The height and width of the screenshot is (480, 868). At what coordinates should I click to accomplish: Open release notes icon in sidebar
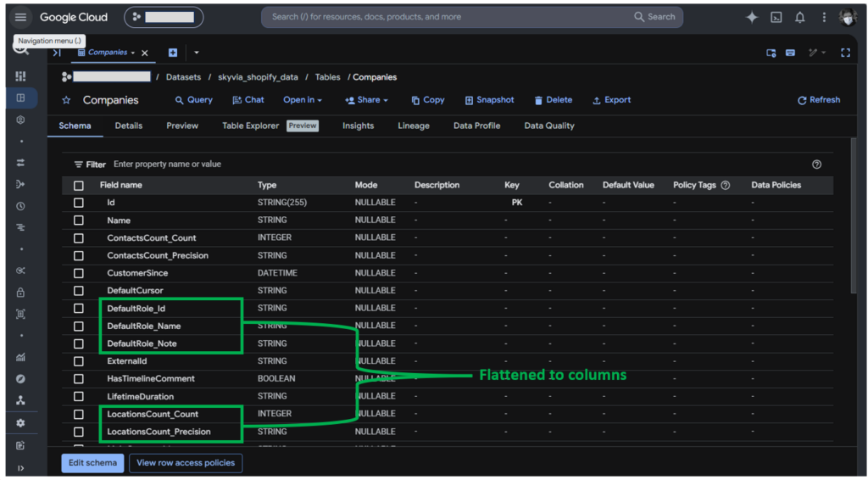20,446
